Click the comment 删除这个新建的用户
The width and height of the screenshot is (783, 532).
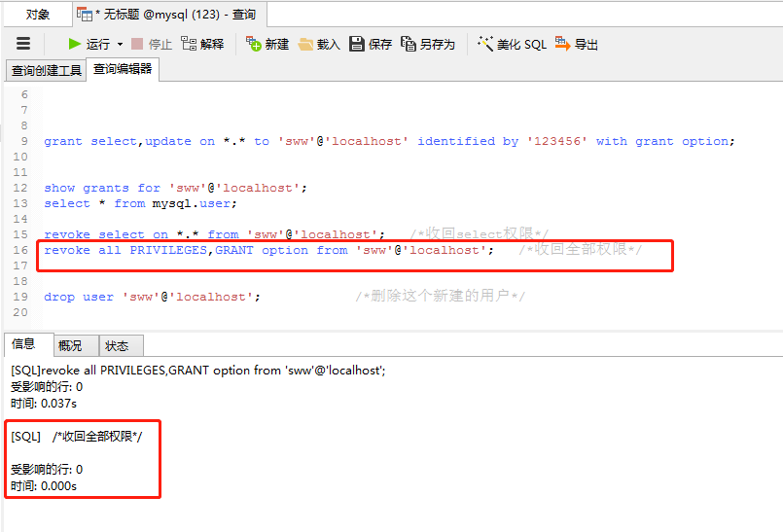(440, 296)
